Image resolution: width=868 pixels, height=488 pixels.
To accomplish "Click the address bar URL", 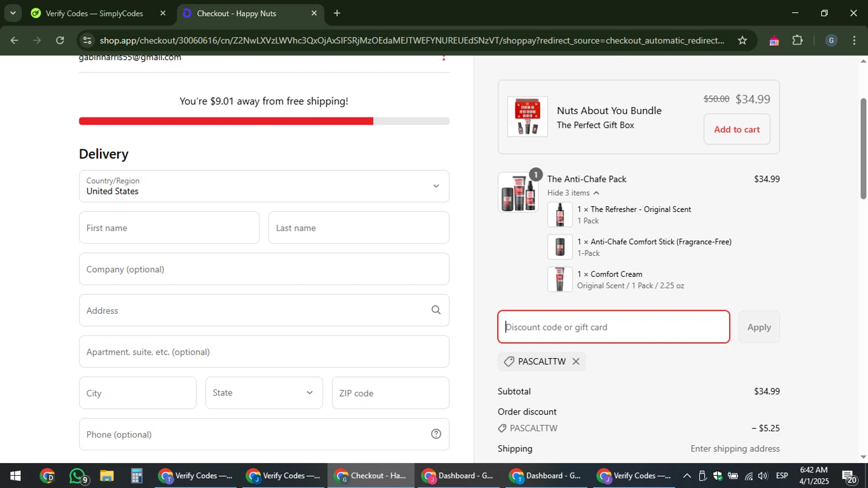I will coord(411,41).
